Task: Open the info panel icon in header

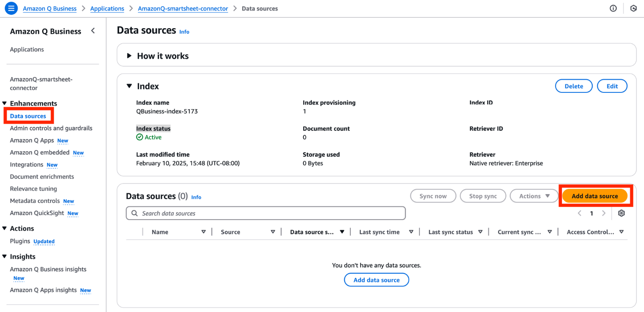Action: click(x=613, y=8)
